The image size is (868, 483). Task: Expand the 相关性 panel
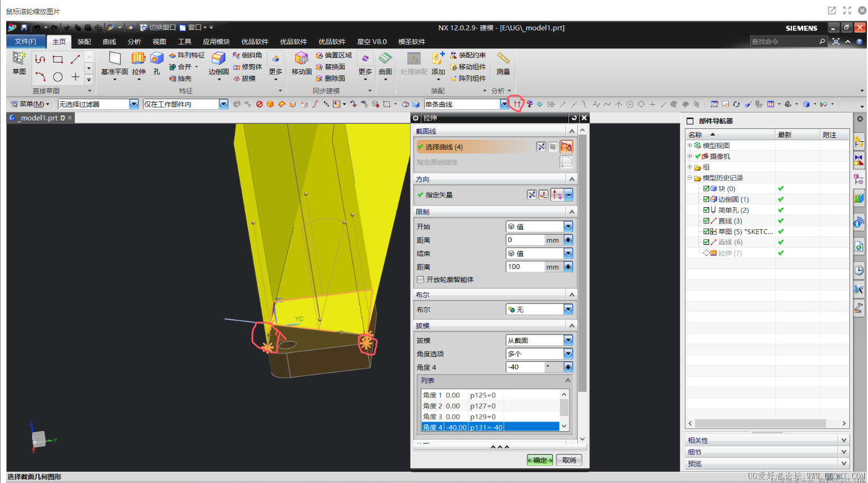tap(844, 440)
